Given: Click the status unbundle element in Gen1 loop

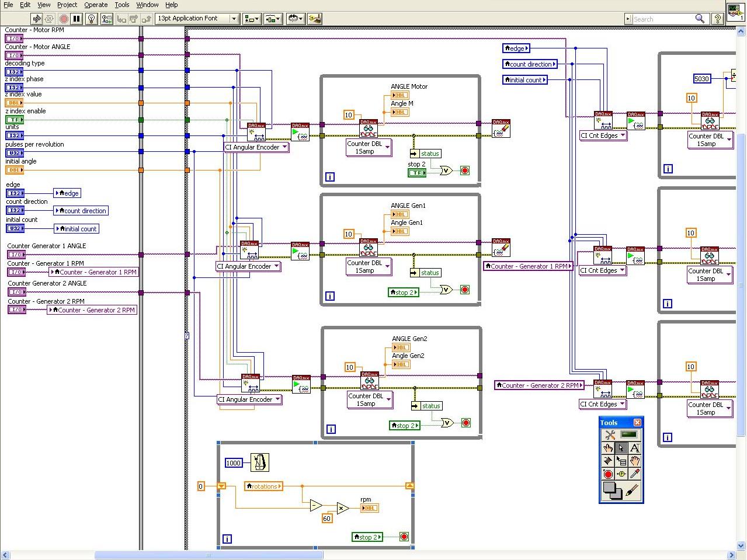Looking at the screenshot, I should coord(426,273).
